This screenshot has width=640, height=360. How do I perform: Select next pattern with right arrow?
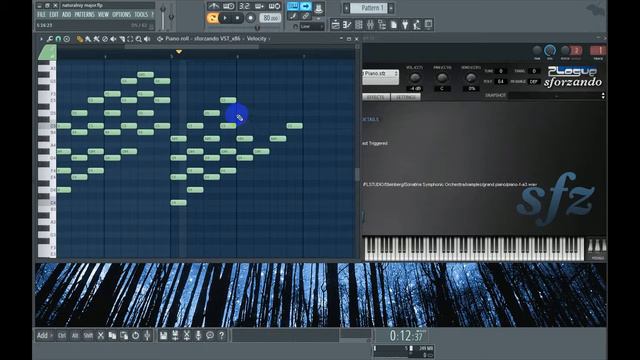(391, 8)
